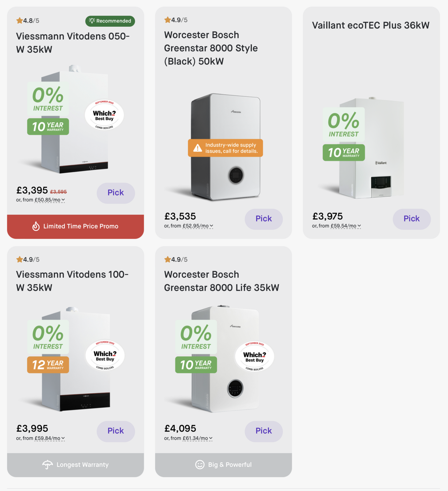Expand the £59.84/mo finance dropdown
This screenshot has width=448, height=491.
pyautogui.click(x=50, y=438)
